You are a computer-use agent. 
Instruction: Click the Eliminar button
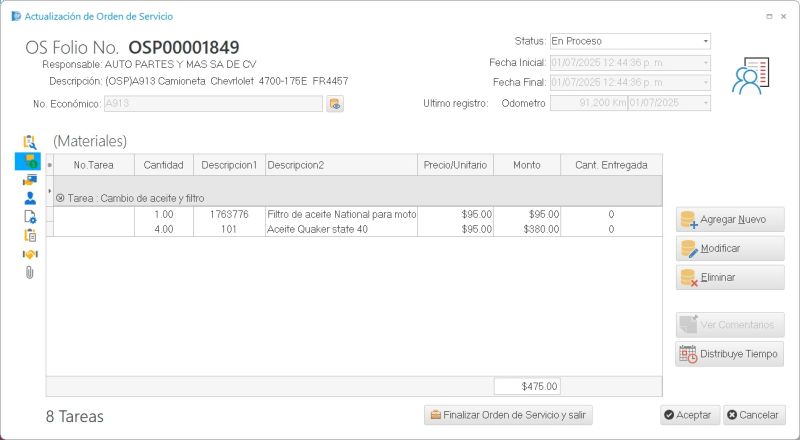(730, 278)
